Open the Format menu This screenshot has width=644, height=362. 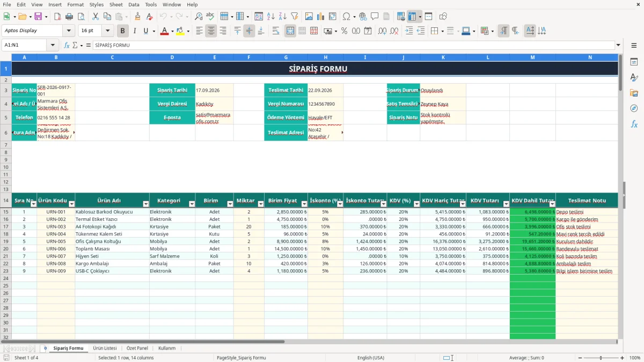[75, 4]
